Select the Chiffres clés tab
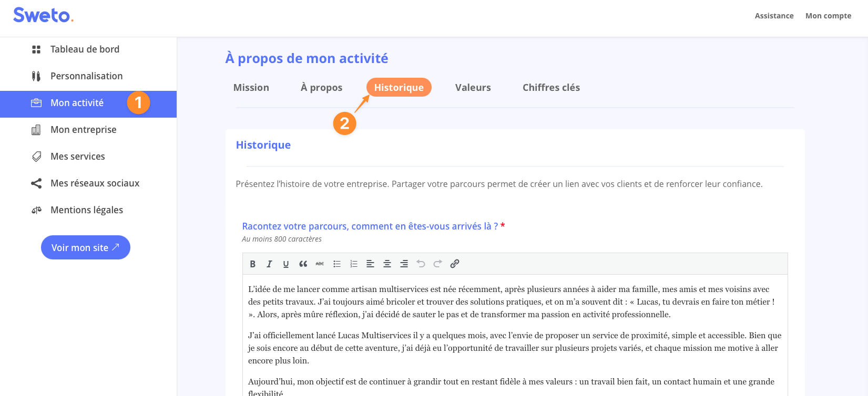 pyautogui.click(x=551, y=88)
